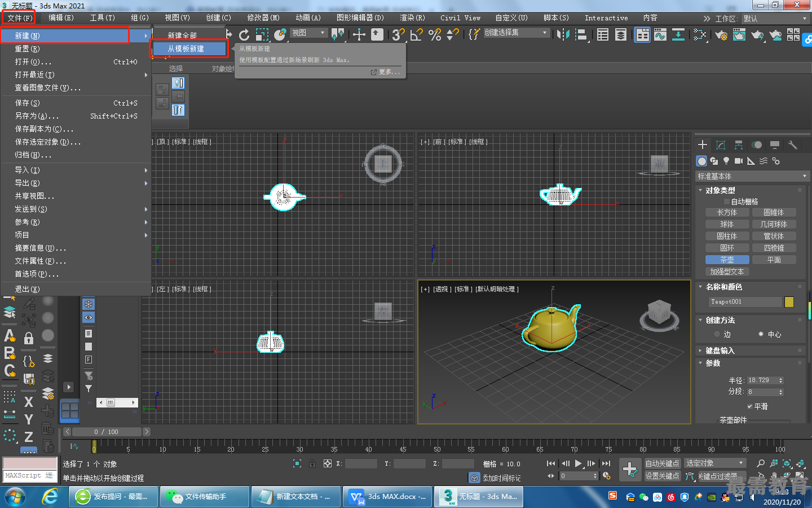
Task: Toggle the eye visibility icon in scene explorer
Action: pos(89,318)
